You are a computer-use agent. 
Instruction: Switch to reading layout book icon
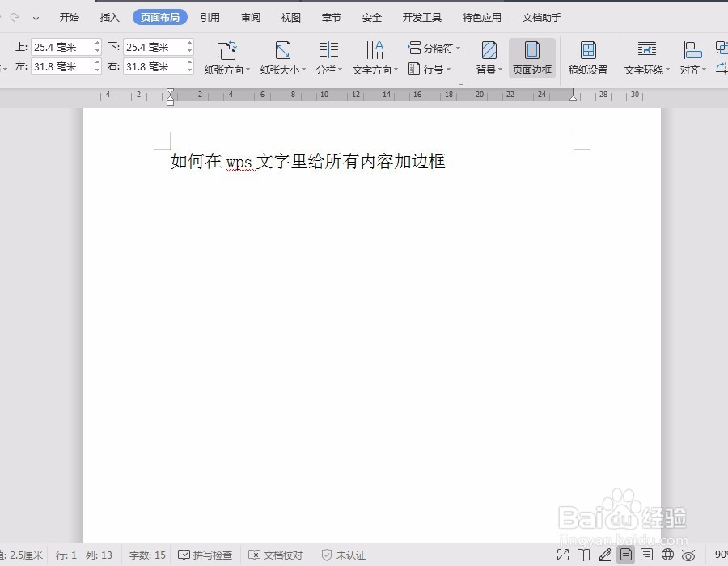(x=583, y=555)
